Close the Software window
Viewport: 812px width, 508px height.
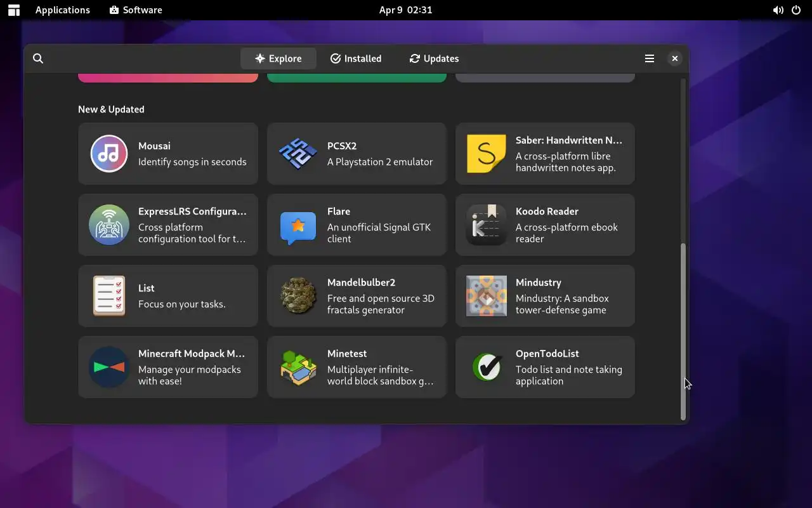click(x=675, y=58)
